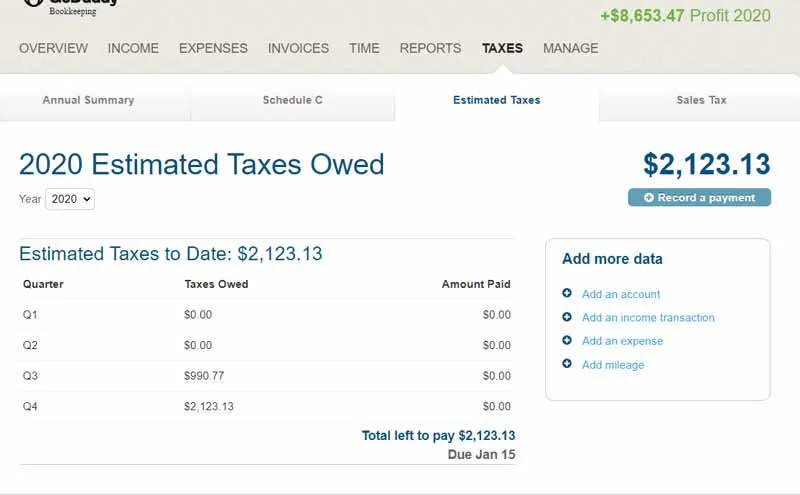Open the Expenses section
Image resolution: width=800 pixels, height=495 pixels.
click(x=213, y=48)
